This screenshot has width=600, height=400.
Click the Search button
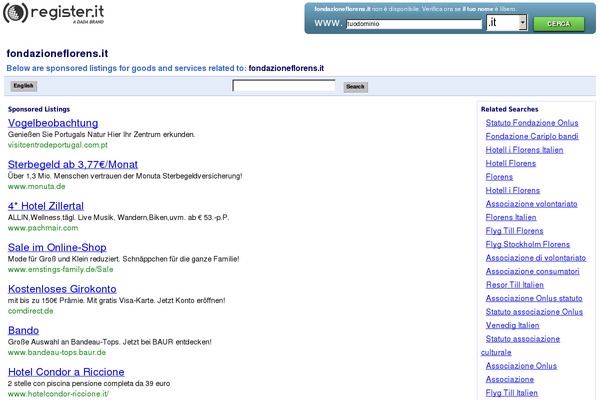[355, 87]
